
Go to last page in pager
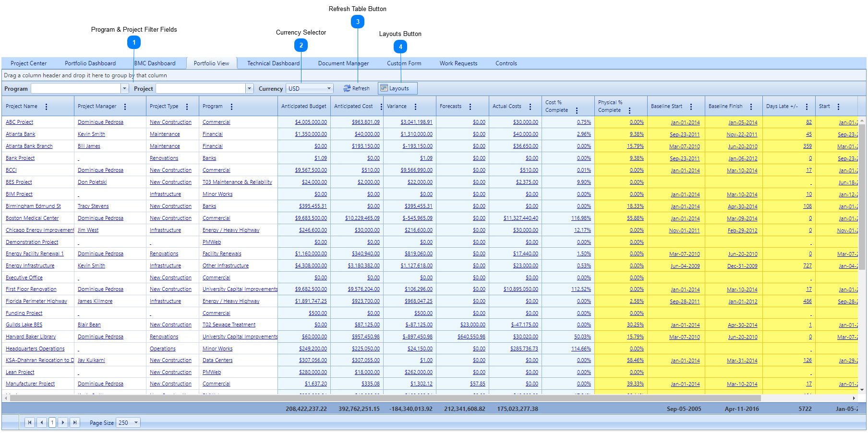click(x=74, y=422)
